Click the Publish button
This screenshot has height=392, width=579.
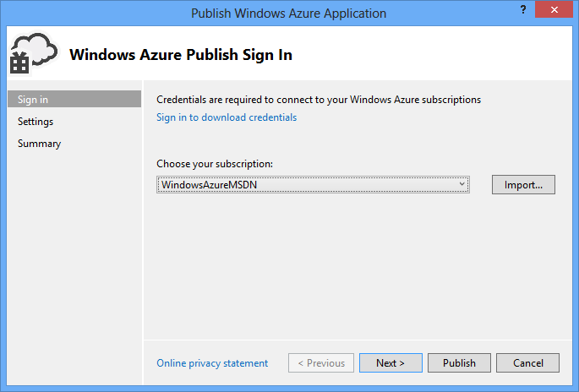coord(459,363)
